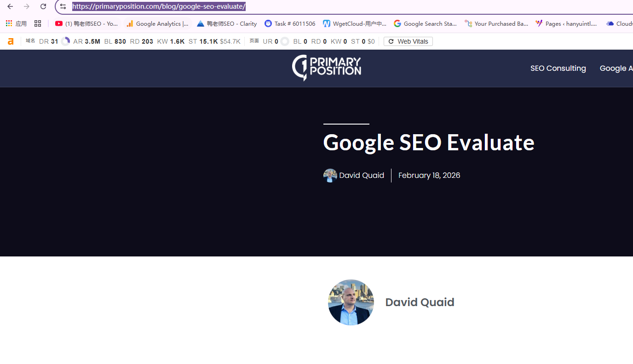Click the large David Quaid profile photo
This screenshot has height=364, width=633.
click(351, 302)
